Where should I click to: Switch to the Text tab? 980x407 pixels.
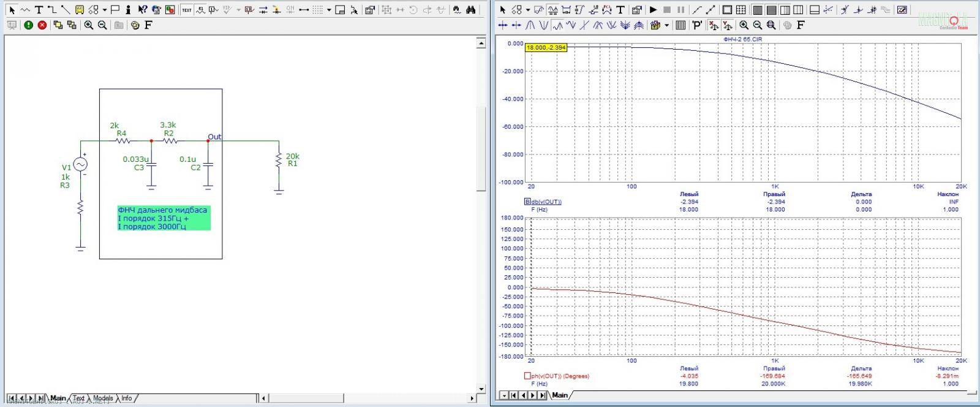point(78,398)
